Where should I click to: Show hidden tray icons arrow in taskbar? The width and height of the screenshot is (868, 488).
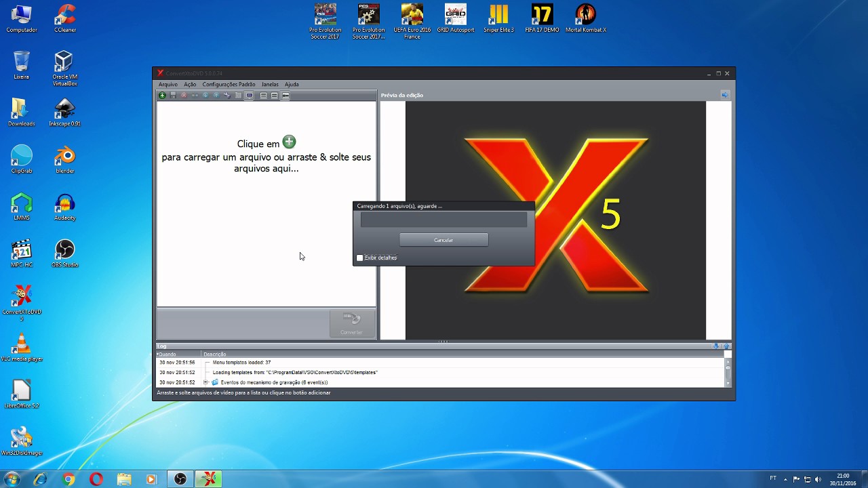click(x=787, y=479)
